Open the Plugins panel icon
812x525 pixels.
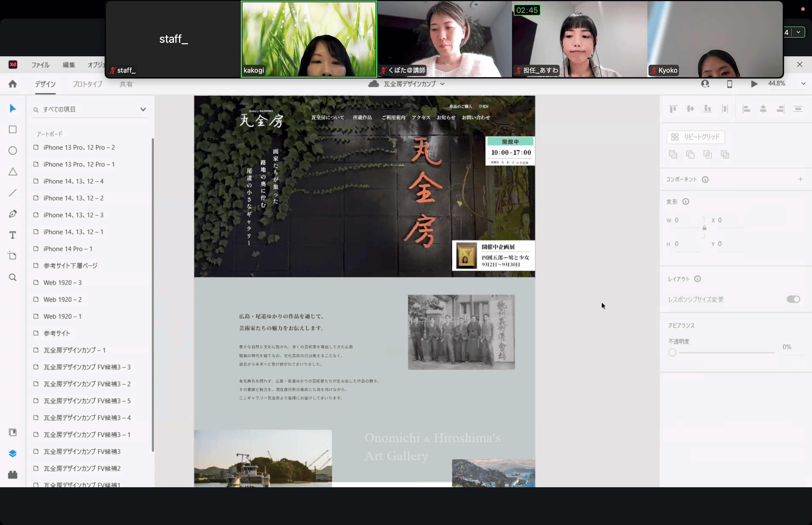[x=13, y=475]
